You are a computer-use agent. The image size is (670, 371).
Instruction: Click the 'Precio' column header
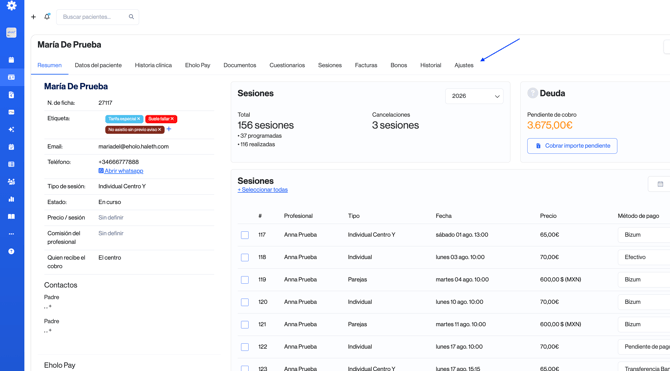pyautogui.click(x=548, y=216)
